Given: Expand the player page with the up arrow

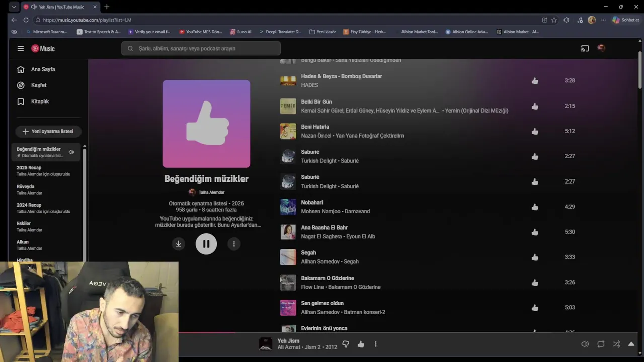Looking at the screenshot, I should pyautogui.click(x=631, y=344).
